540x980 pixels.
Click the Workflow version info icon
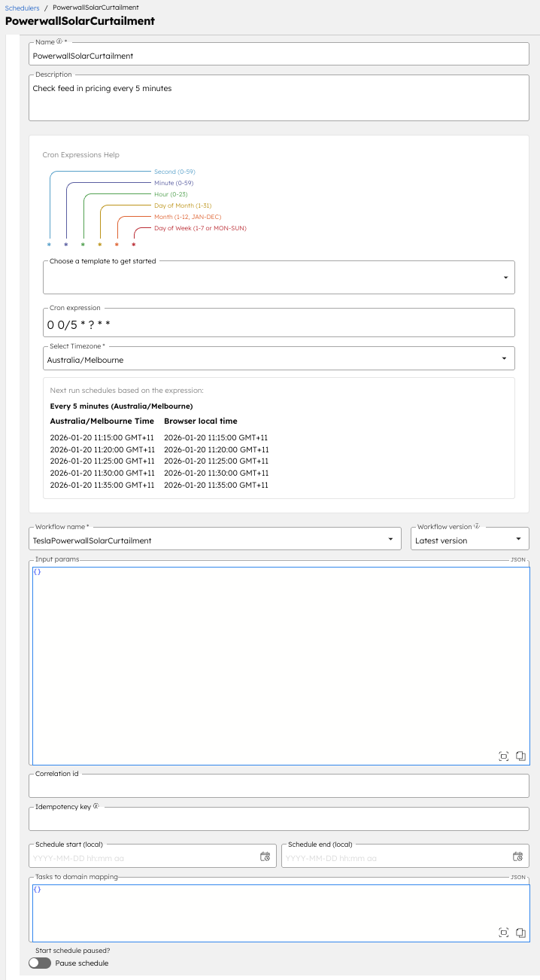[x=477, y=527]
